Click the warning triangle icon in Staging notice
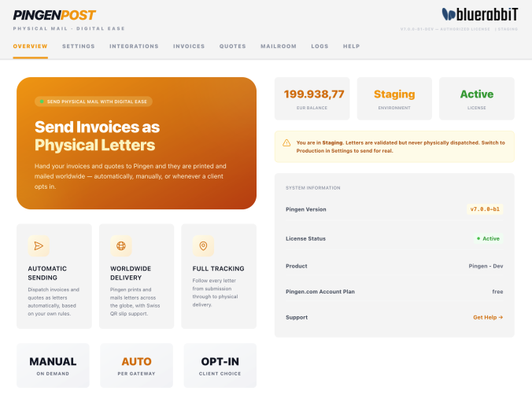532x395 pixels. coord(286,143)
